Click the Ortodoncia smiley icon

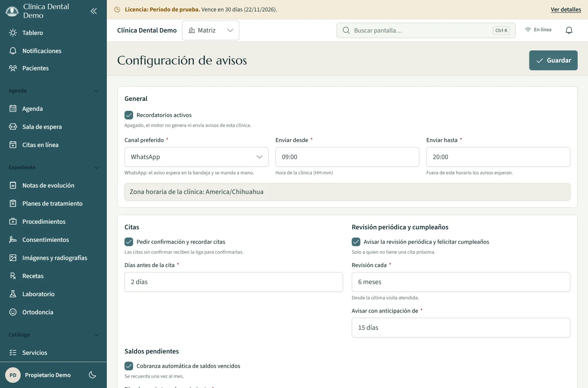coord(13,312)
